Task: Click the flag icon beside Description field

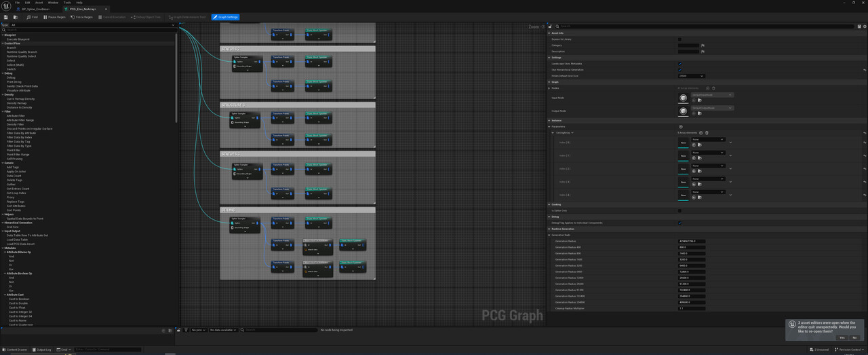Action: pyautogui.click(x=703, y=52)
